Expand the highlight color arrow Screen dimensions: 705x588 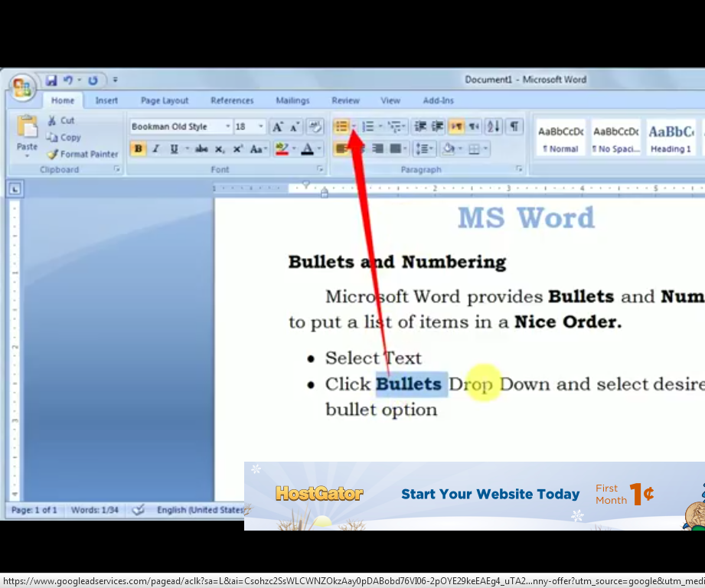(x=294, y=149)
